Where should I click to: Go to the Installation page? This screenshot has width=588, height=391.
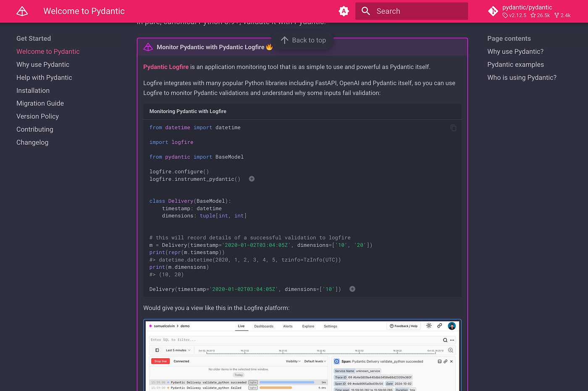click(33, 90)
